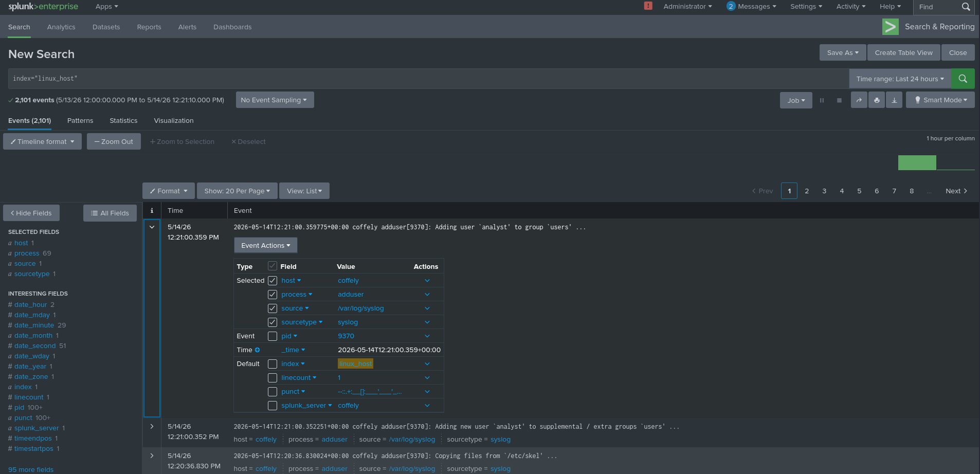The width and height of the screenshot is (980, 474).
Task: Export results with download icon
Action: 894,100
